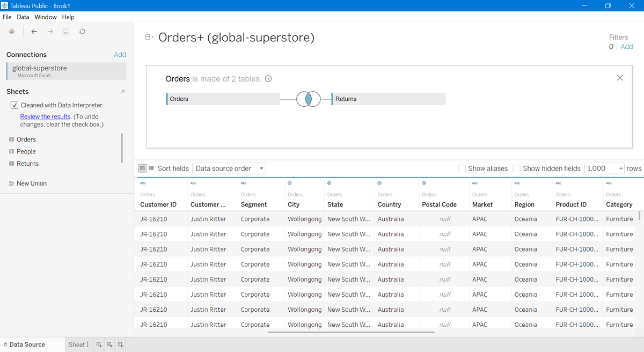644x352 pixels.
Task: Click the Abc type icon above Segment
Action: [244, 184]
